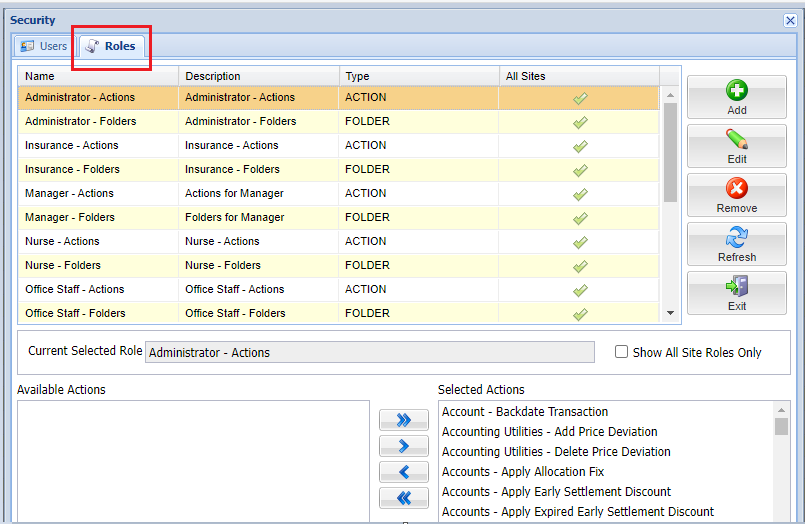805x524 pixels.
Task: Click All Sites checkmark for Administrator - Actions
Action: (x=580, y=98)
